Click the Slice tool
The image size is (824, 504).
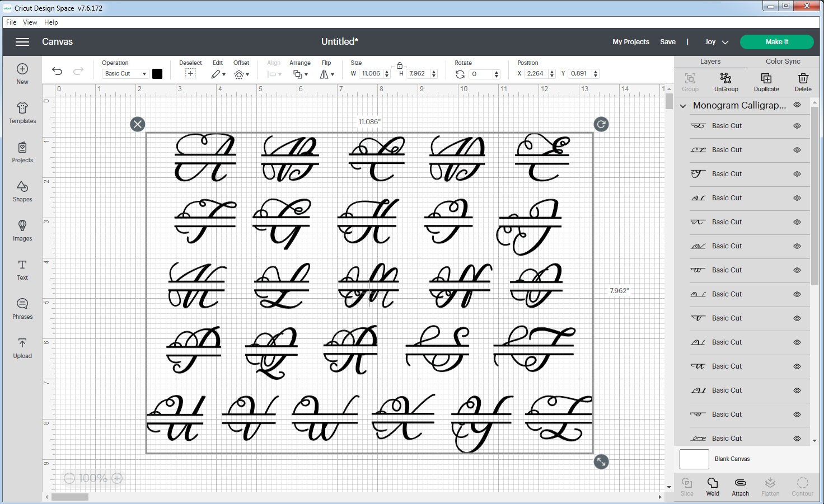click(x=687, y=486)
